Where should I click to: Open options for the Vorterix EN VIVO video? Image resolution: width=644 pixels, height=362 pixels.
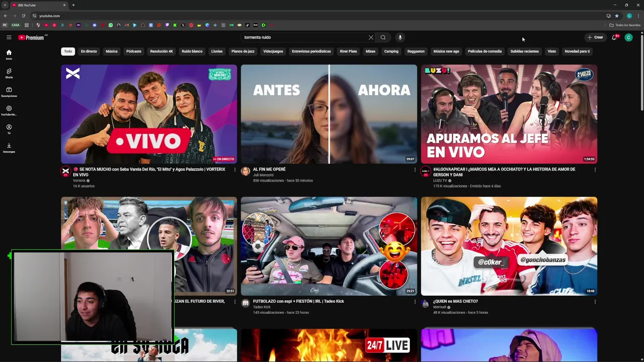(x=234, y=170)
